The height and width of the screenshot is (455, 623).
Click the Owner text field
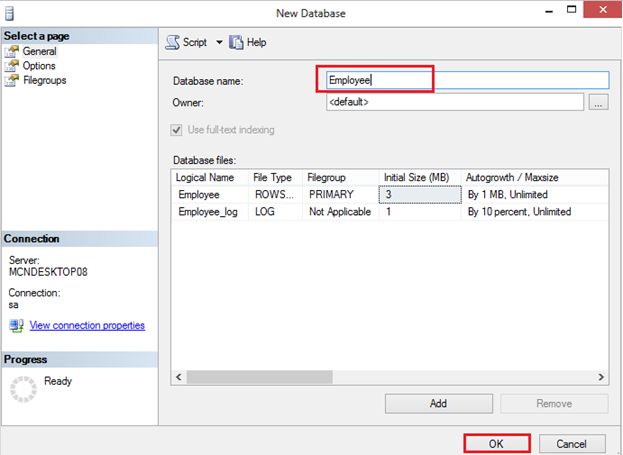pos(455,102)
